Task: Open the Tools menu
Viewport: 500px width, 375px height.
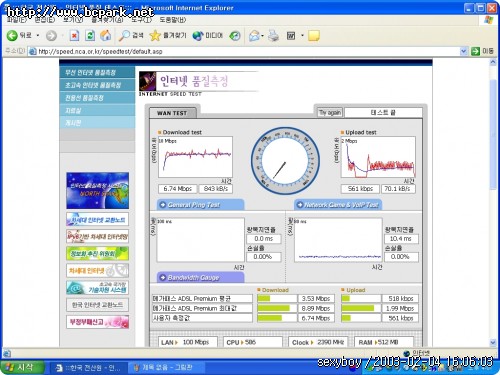Action: (x=141, y=20)
